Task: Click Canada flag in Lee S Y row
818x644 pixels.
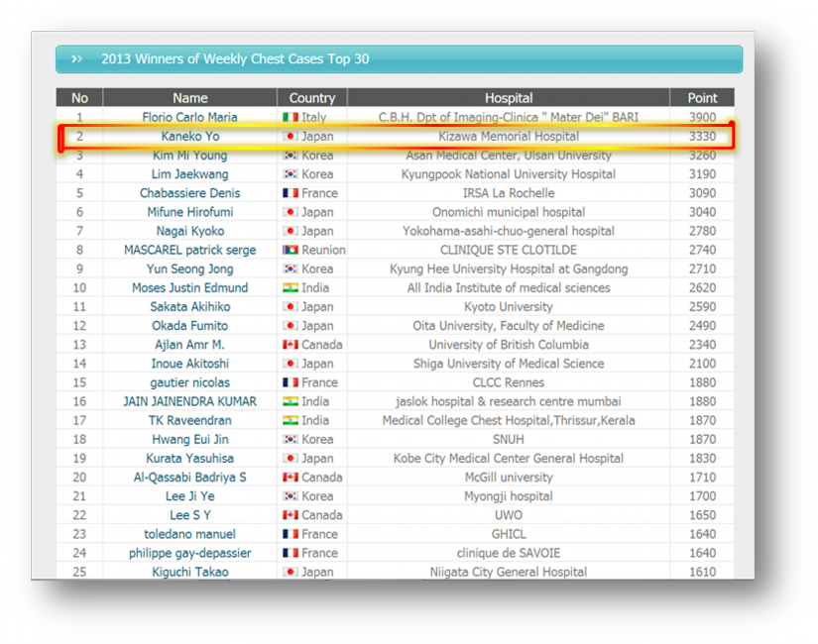Action: [x=291, y=515]
